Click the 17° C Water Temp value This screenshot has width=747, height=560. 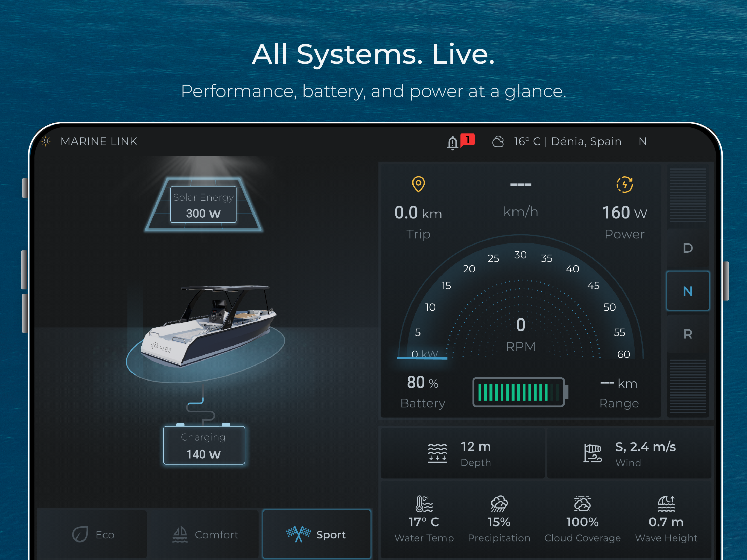coord(424,522)
